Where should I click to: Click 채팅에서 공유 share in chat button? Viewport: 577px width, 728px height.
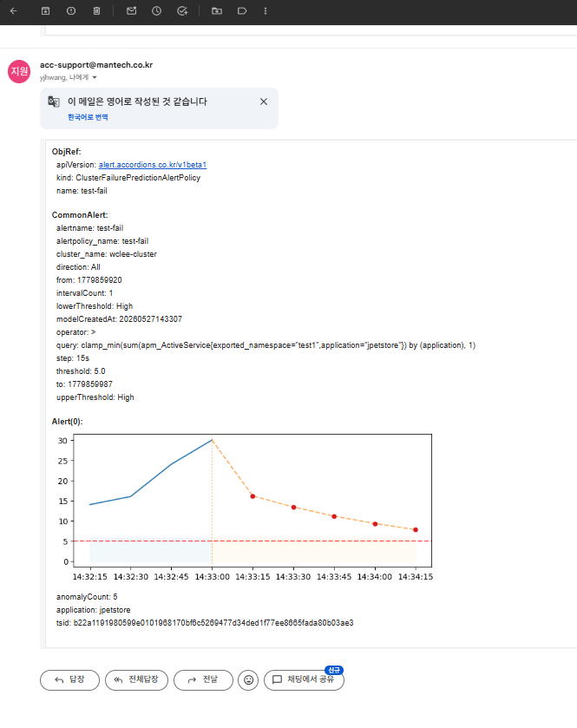click(304, 679)
